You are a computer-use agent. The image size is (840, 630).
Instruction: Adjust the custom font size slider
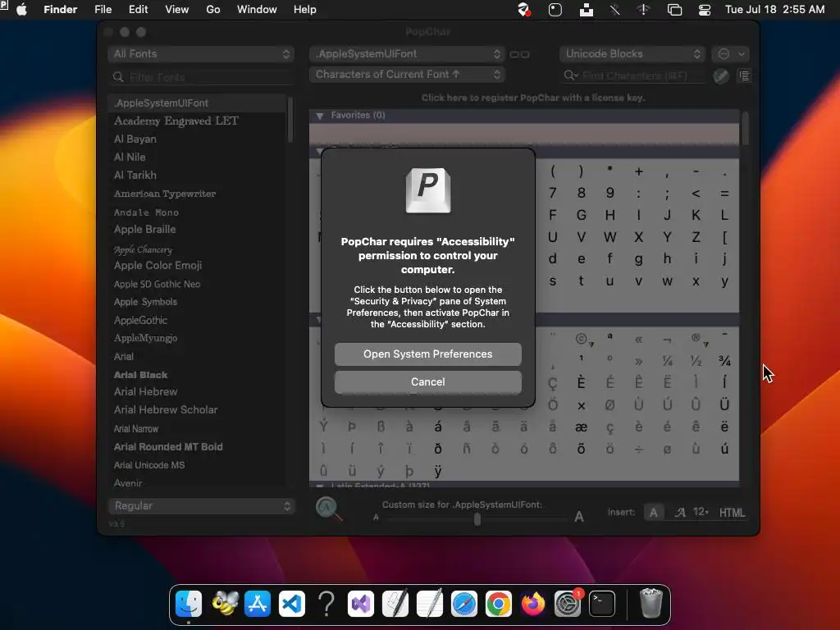477,518
